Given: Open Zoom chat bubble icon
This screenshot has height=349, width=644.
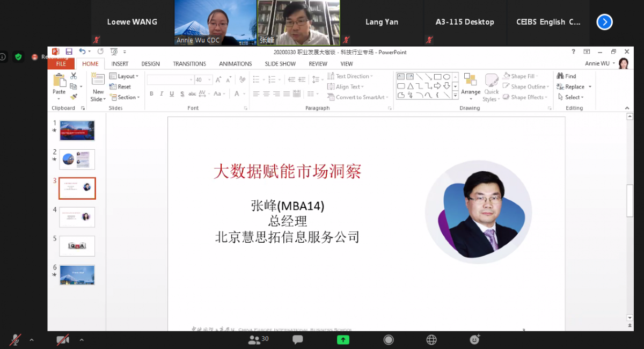Looking at the screenshot, I should [297, 339].
